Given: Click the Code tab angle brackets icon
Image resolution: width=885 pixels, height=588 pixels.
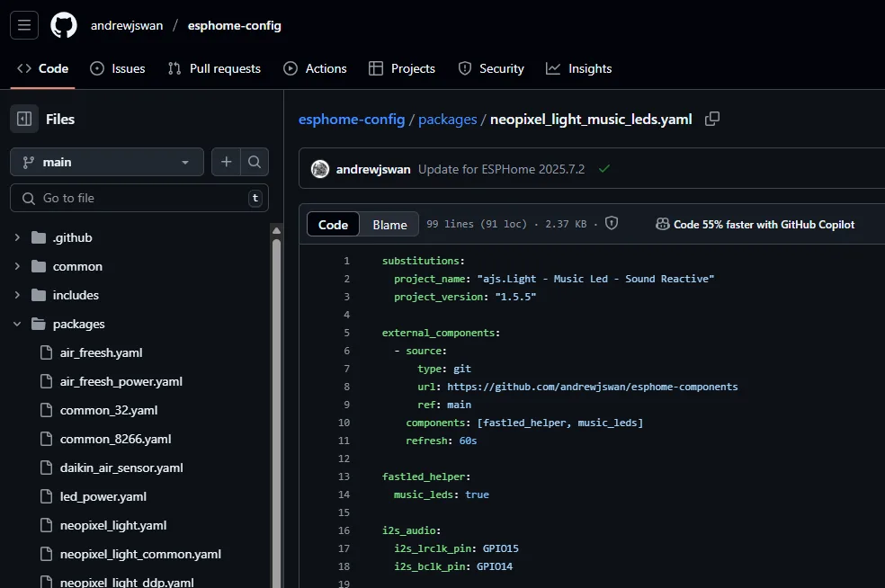Looking at the screenshot, I should click(x=24, y=68).
